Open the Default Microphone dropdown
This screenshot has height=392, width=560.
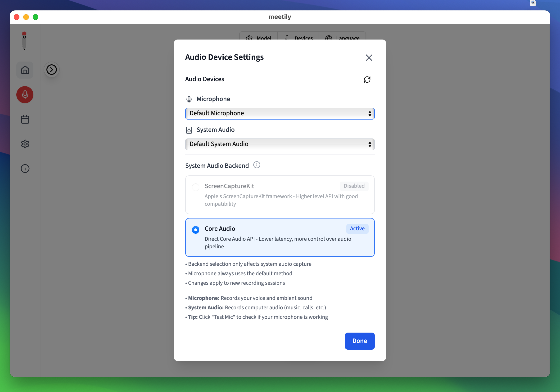(280, 113)
